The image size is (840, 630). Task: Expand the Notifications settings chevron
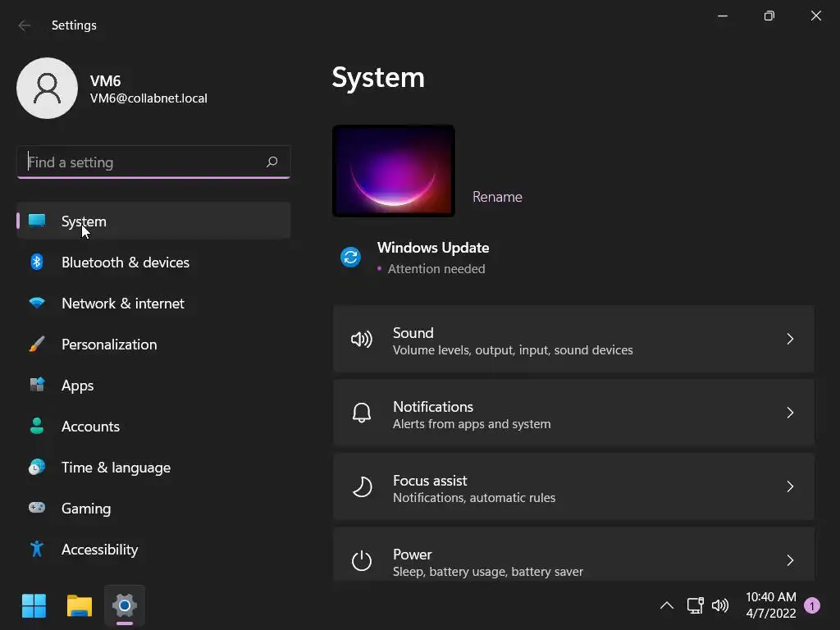click(x=790, y=413)
